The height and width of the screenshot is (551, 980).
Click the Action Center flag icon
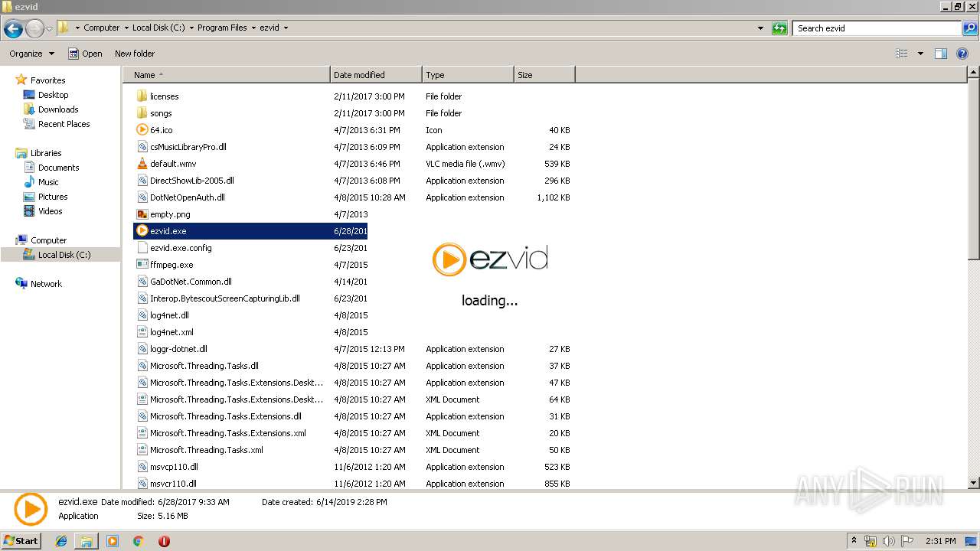tap(907, 541)
